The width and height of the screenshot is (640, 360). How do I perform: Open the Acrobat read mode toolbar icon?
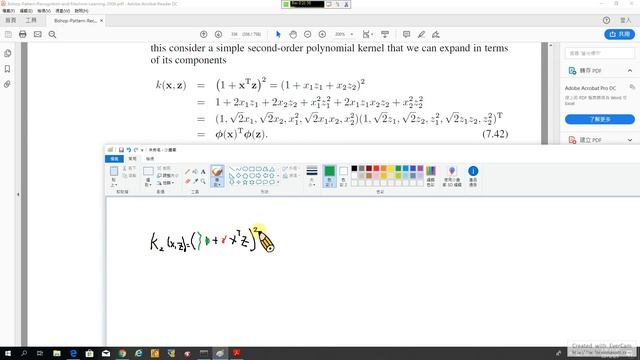384,34
